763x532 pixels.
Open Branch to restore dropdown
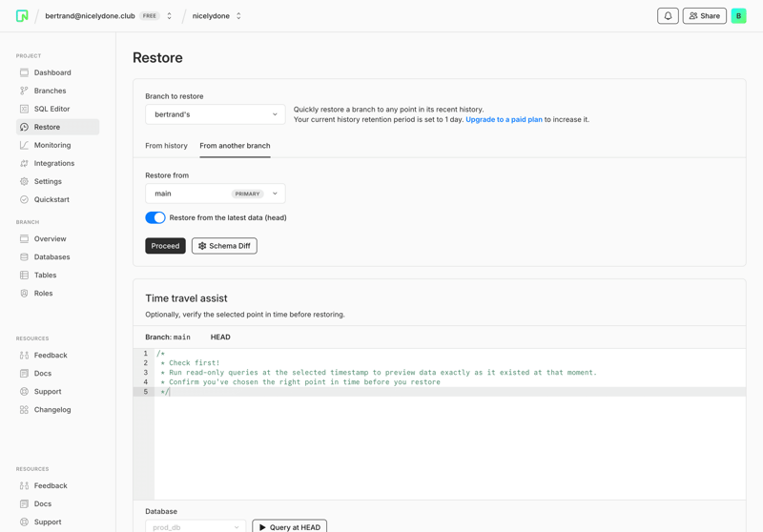(216, 114)
